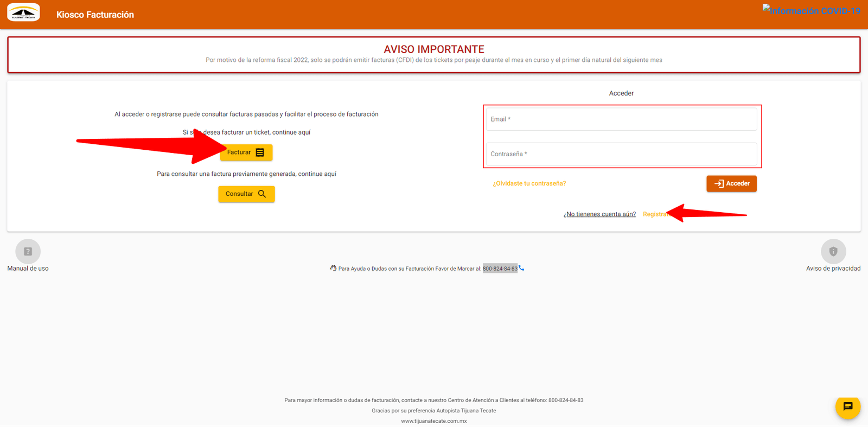Click the Tijuana Tecate logo in header
Image resolution: width=868 pixels, height=427 pixels.
[23, 12]
